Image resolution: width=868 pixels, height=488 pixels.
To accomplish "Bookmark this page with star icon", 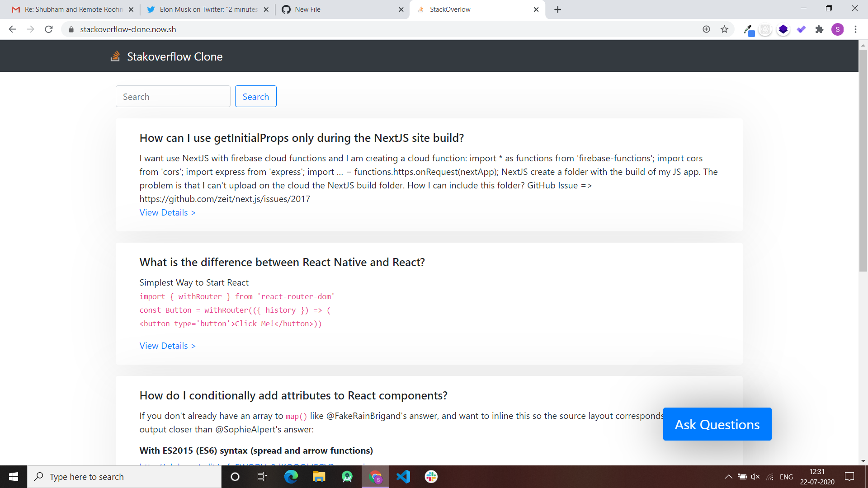I will (725, 29).
